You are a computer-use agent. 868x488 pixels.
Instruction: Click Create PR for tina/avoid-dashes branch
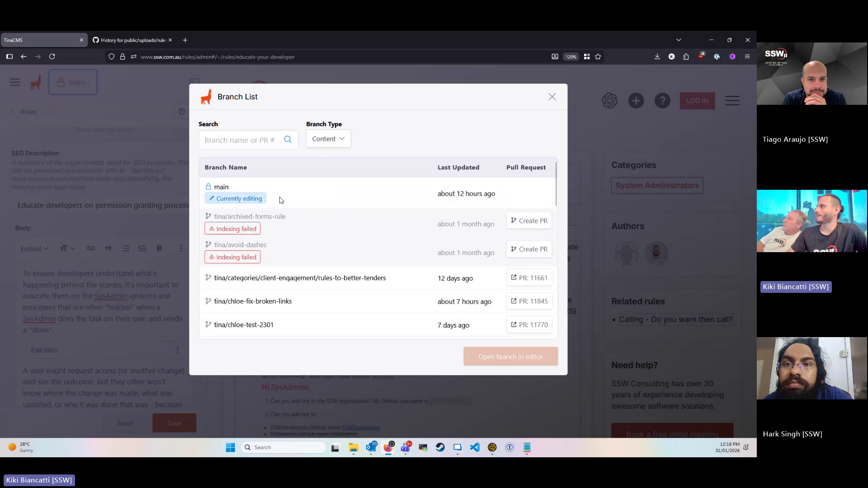528,249
